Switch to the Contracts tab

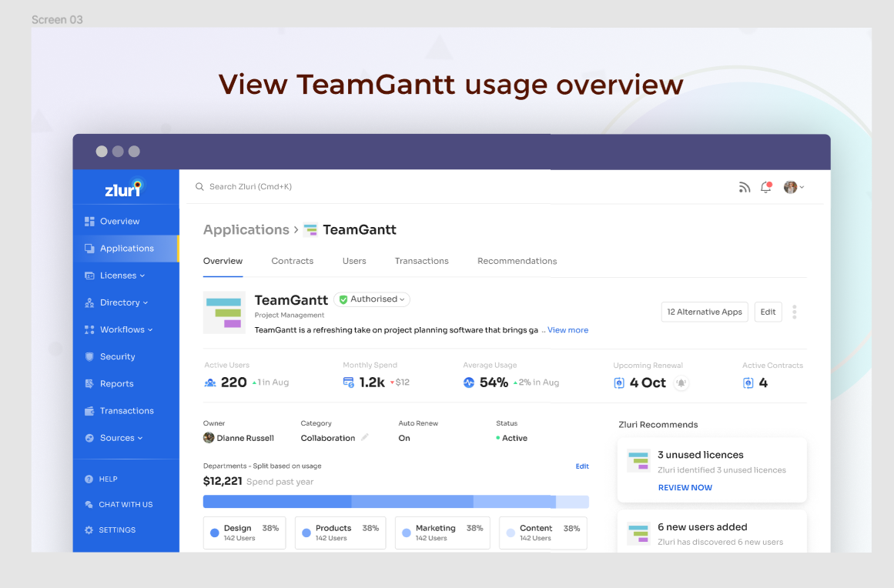point(293,261)
